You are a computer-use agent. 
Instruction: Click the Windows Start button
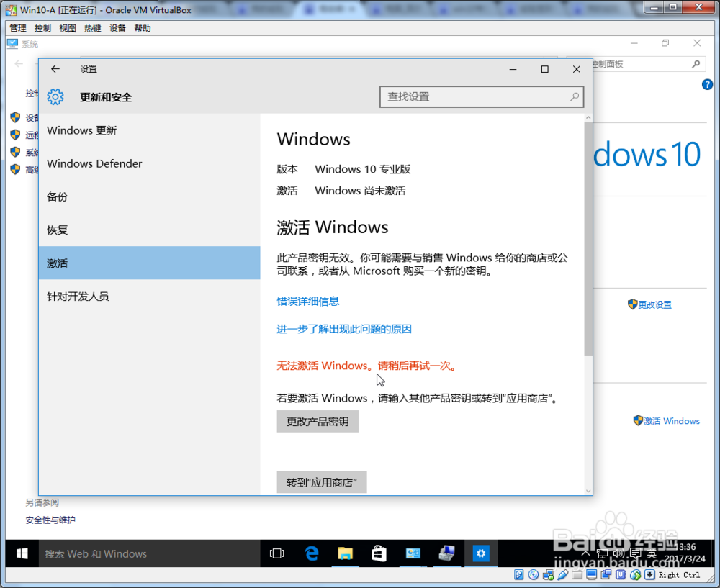[21, 553]
